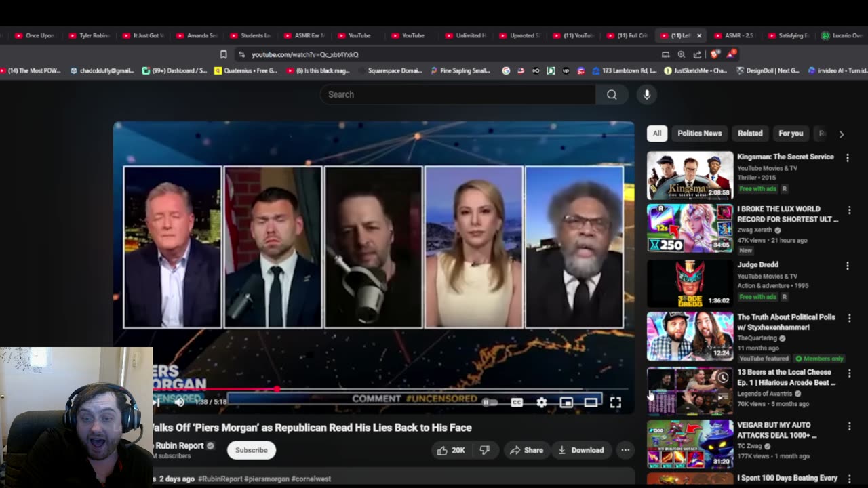Enable theater mode view
Screen dimensions: 868x488
click(591, 403)
